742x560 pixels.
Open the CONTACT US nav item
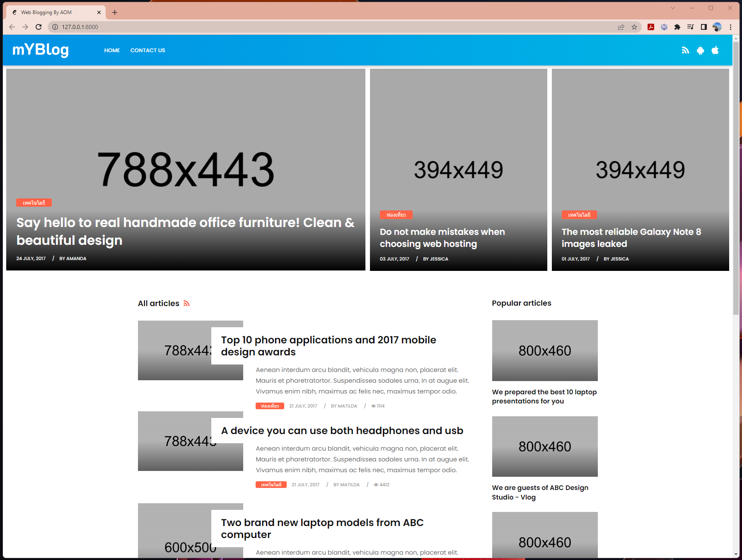click(147, 50)
